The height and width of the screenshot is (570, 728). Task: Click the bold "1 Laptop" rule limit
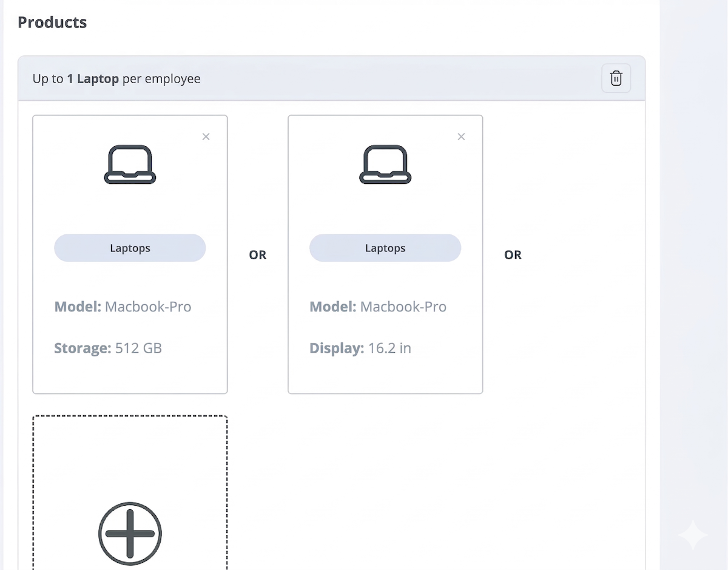pos(93,79)
